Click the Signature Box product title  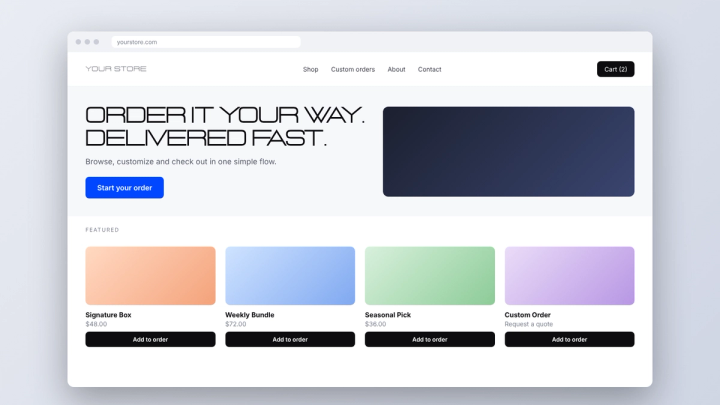(108, 315)
